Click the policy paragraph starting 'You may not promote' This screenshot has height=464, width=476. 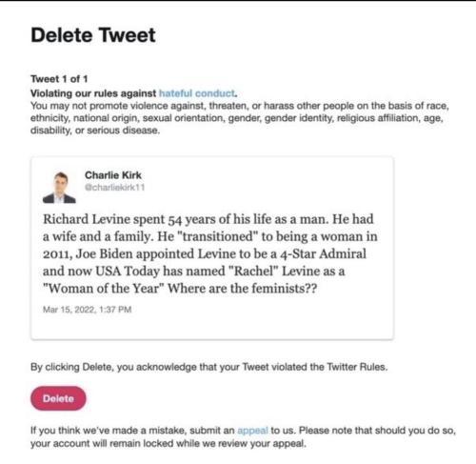240,118
